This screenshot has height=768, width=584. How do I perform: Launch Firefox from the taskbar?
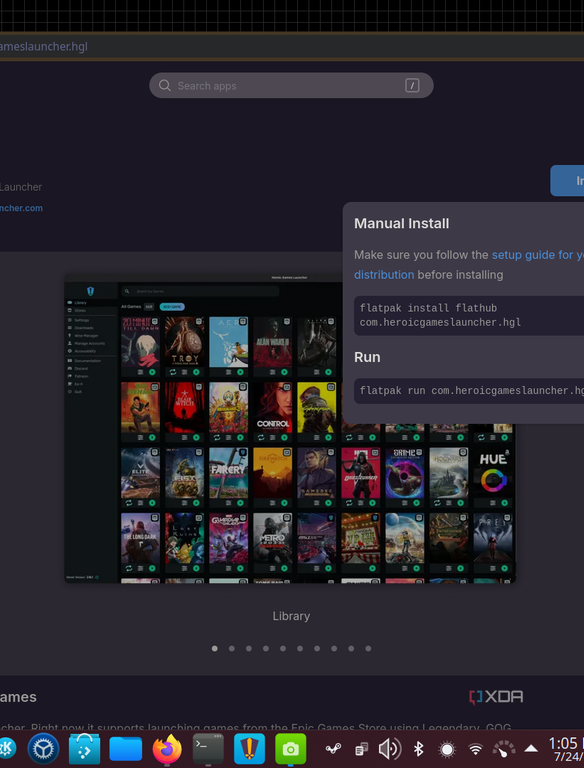[x=167, y=749]
